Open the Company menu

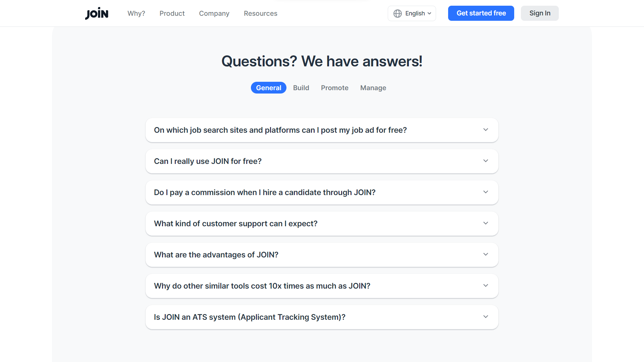pos(214,13)
